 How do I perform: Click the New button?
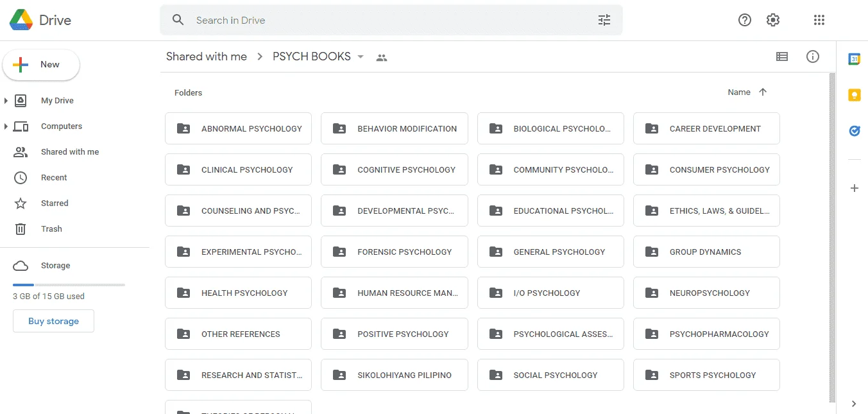pyautogui.click(x=41, y=65)
